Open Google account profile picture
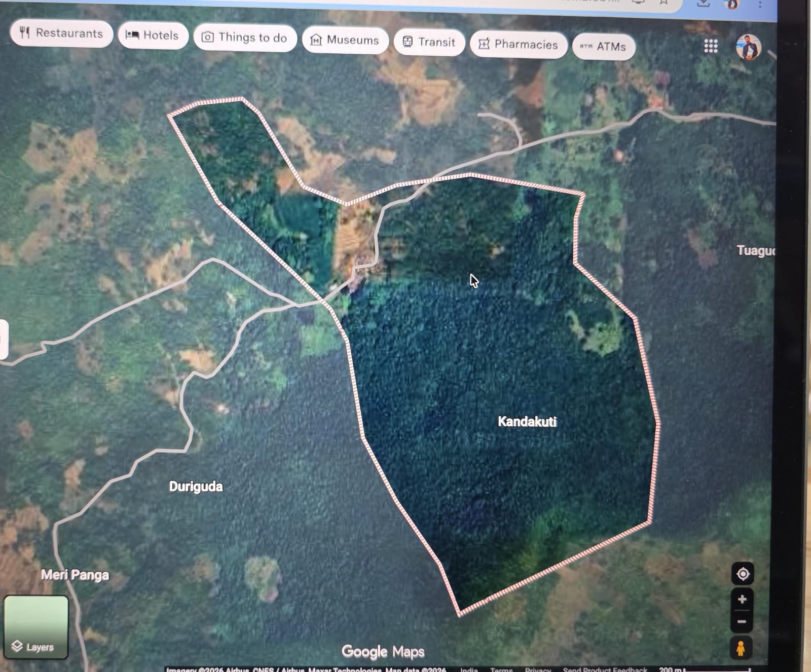The width and height of the screenshot is (811, 672). coord(748,47)
